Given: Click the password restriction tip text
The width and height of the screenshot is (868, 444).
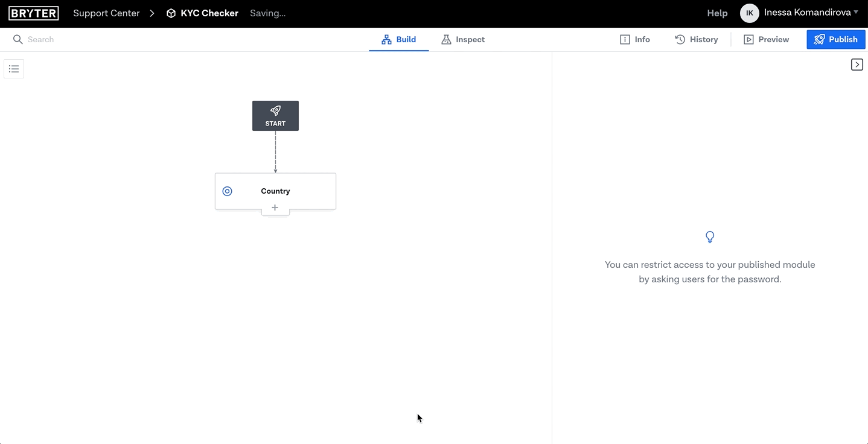Looking at the screenshot, I should (x=710, y=272).
